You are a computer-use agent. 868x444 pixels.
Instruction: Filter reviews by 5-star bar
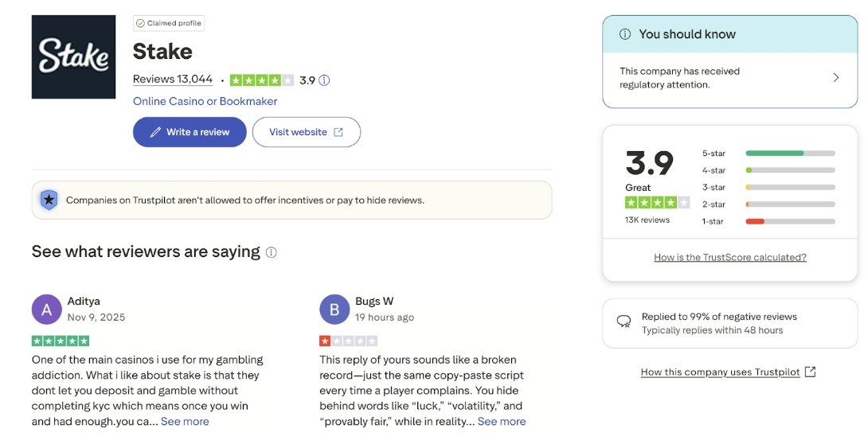[790, 153]
